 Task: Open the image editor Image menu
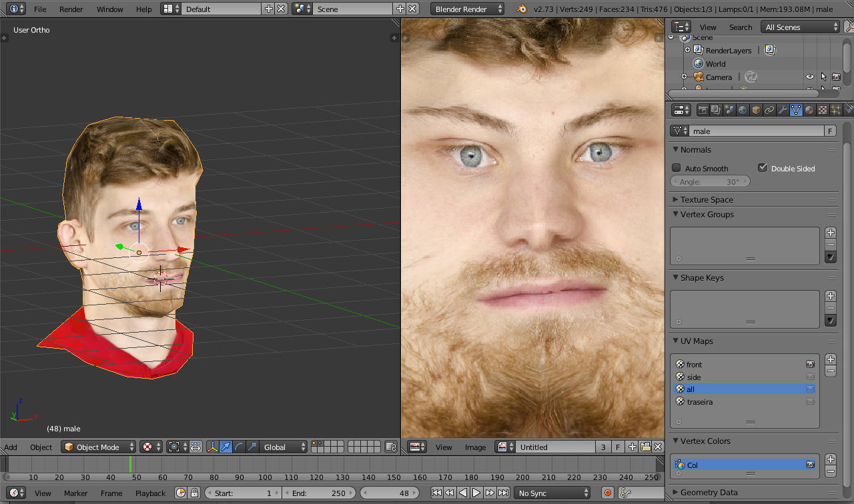(x=476, y=447)
